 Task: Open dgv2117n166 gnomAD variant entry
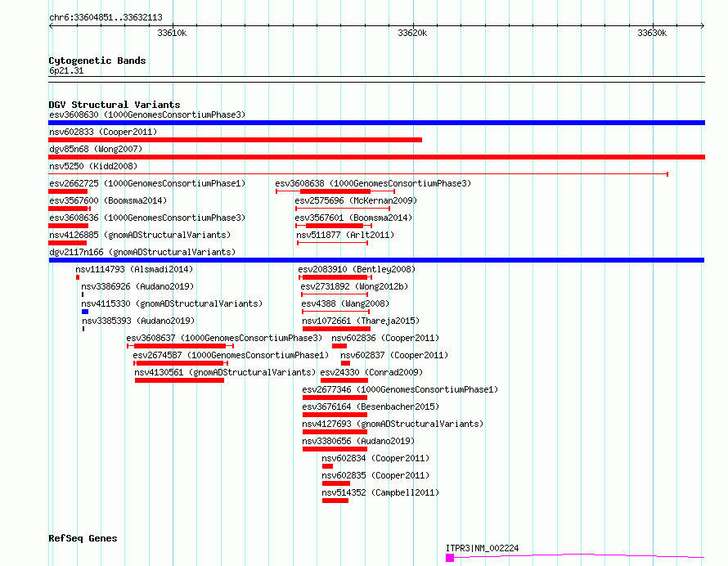click(x=142, y=252)
